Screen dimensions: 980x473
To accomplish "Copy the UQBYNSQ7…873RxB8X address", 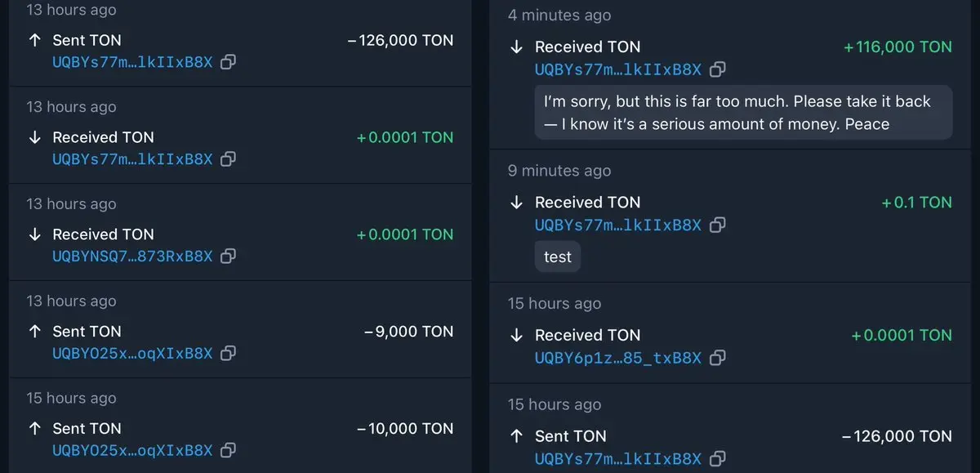I will coord(229,256).
